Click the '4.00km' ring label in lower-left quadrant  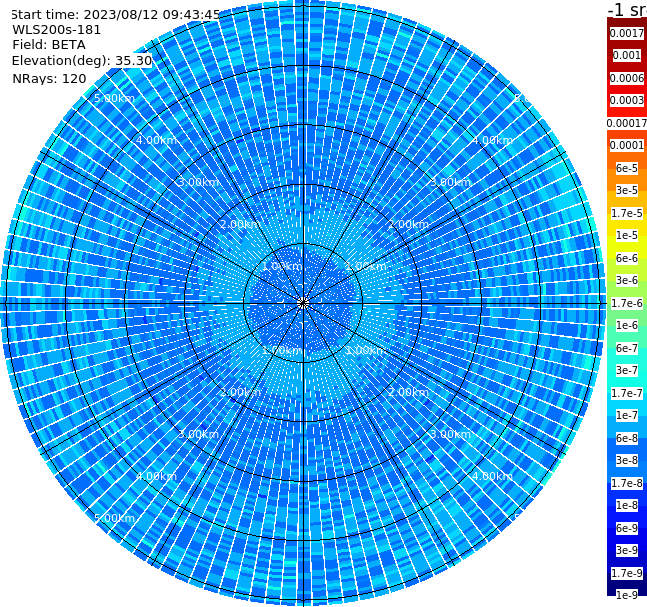156,476
